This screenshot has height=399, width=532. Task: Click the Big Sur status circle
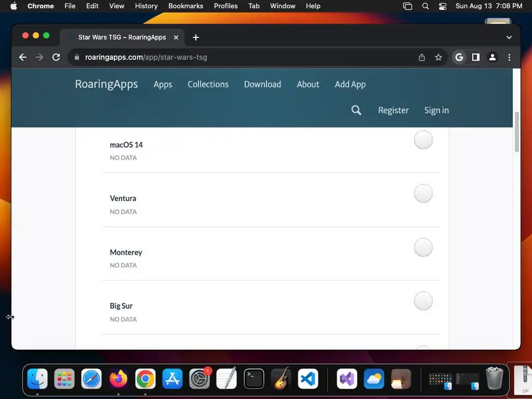click(x=423, y=301)
